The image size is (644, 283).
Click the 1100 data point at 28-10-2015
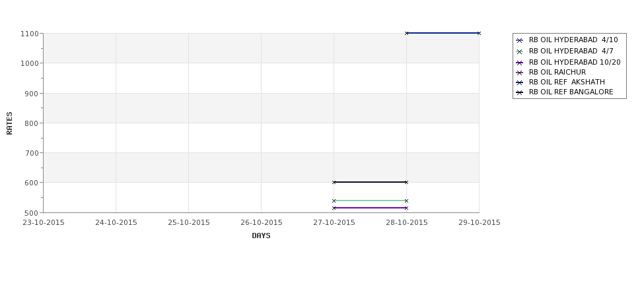407,33
